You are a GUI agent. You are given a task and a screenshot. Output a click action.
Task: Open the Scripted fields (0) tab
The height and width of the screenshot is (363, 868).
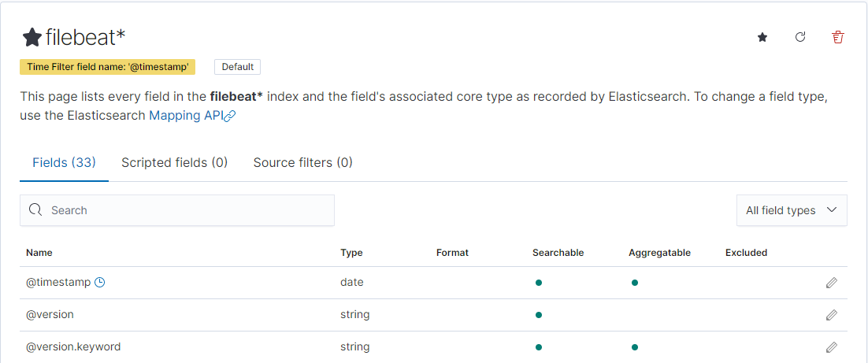coord(174,162)
